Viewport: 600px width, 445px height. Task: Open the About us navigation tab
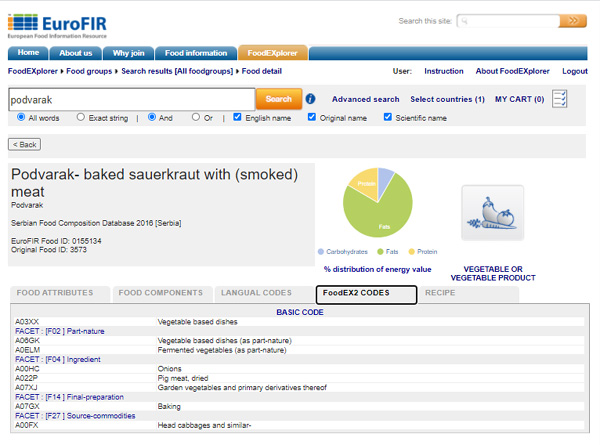coord(76,53)
